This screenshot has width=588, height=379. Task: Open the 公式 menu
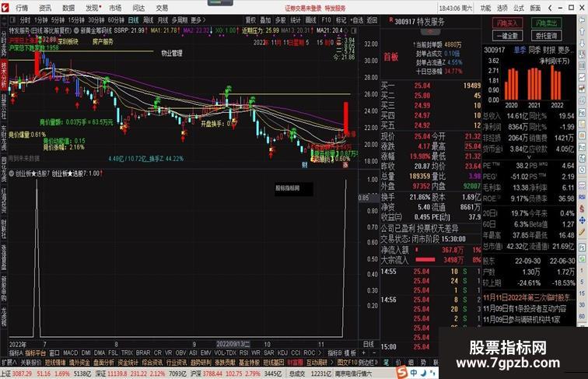pos(519,8)
